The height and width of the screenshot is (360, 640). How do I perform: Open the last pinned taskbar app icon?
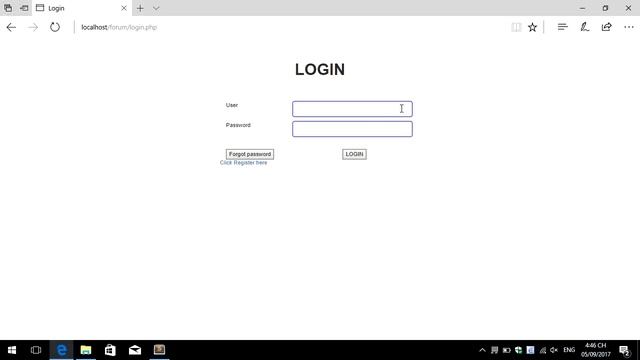pos(159,350)
